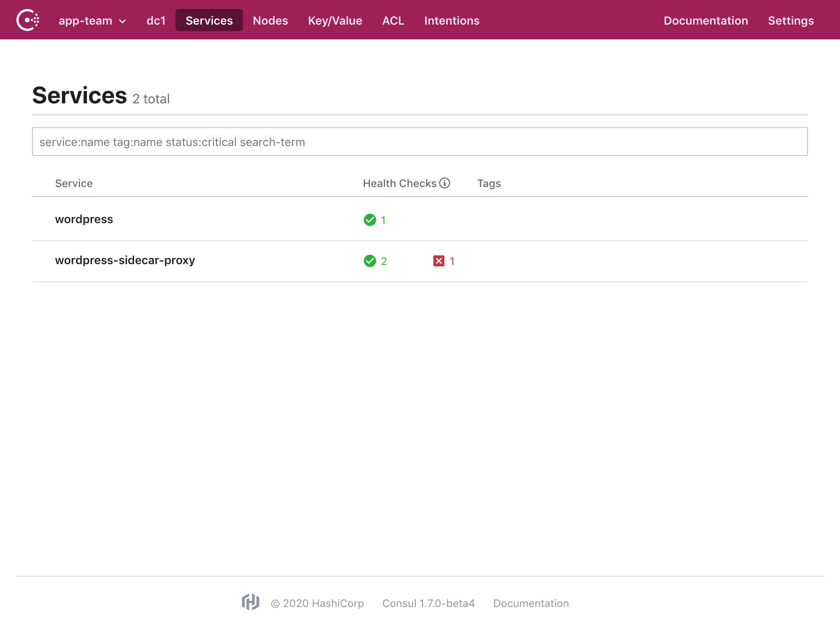Viewport: 840px width, 630px height.
Task: Navigate to the ACL tab
Action: click(x=393, y=21)
